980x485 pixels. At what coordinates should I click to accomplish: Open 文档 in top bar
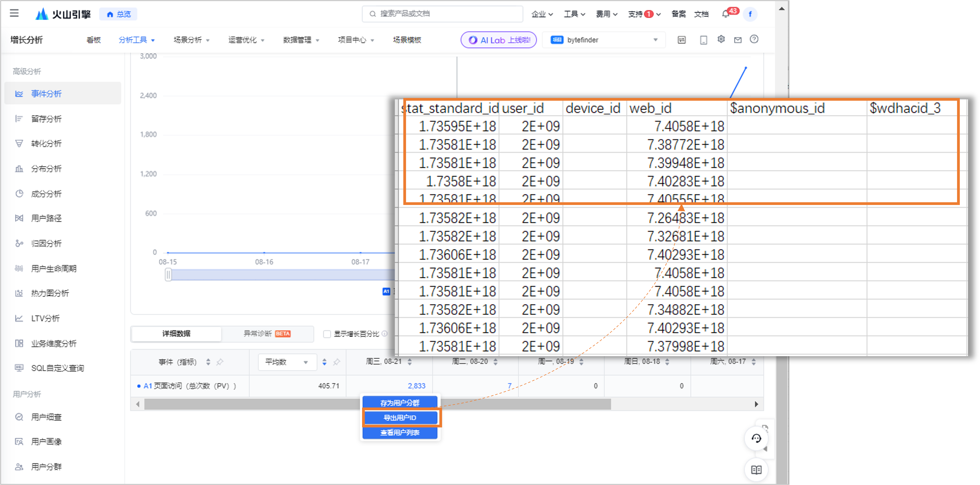pos(701,14)
